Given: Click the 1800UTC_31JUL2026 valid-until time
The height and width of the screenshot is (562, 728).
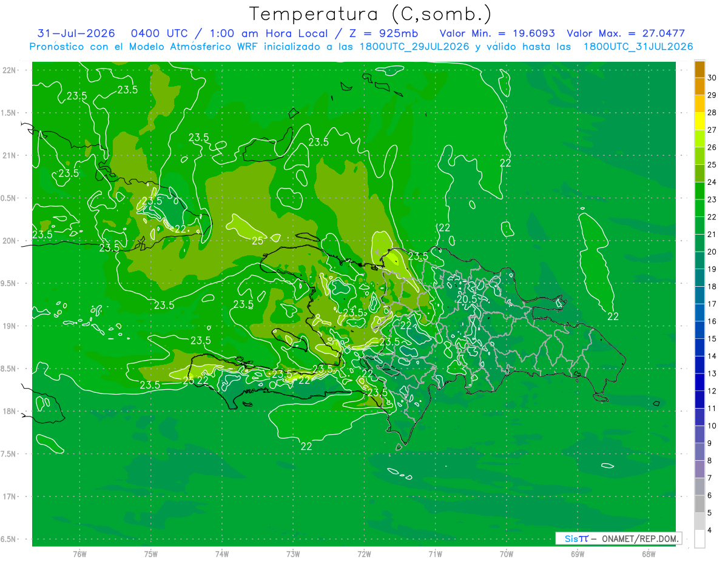Looking at the screenshot, I should point(638,47).
